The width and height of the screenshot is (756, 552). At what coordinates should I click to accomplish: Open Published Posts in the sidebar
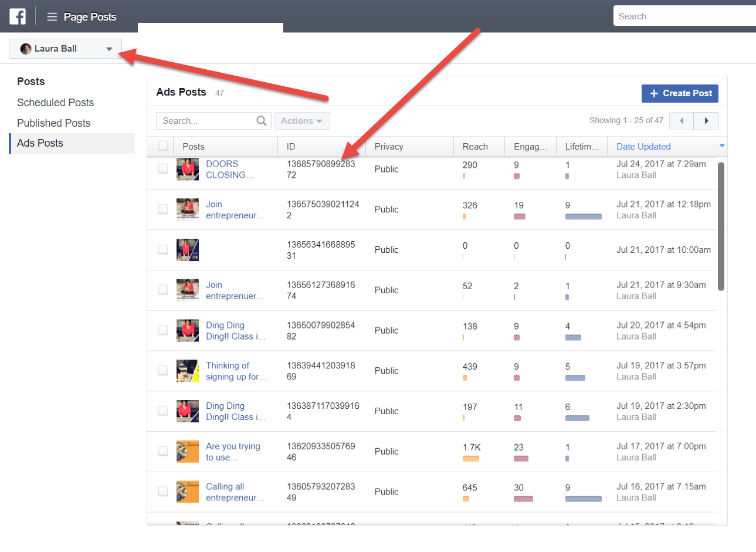pos(53,123)
